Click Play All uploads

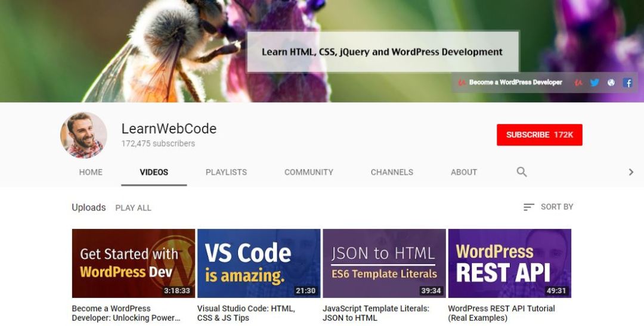[133, 208]
